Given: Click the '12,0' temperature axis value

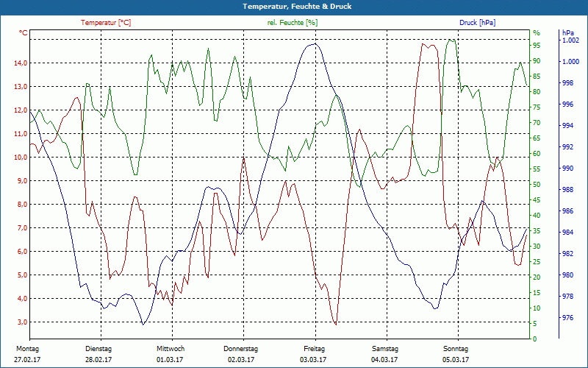Looking at the screenshot, I should [x=21, y=110].
